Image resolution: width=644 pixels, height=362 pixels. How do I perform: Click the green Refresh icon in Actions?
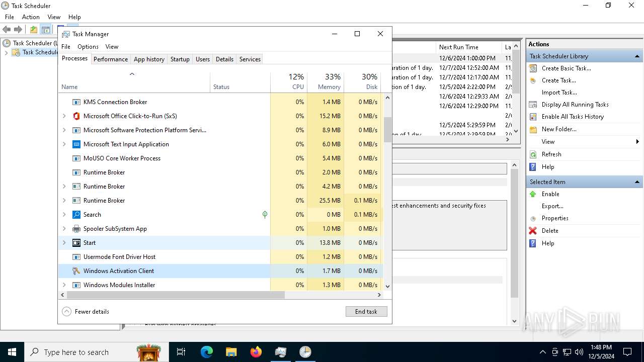[x=533, y=154]
